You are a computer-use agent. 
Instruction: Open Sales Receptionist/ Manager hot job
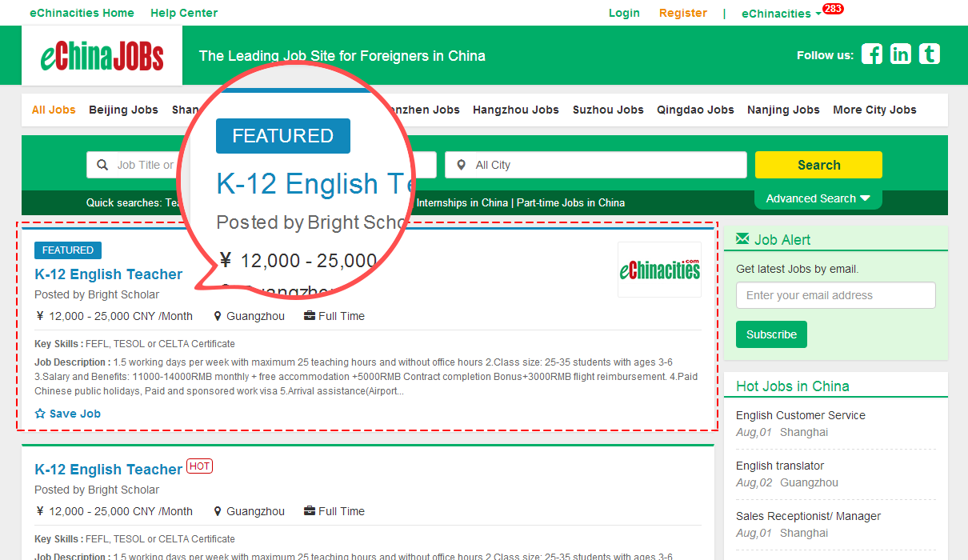(x=808, y=516)
